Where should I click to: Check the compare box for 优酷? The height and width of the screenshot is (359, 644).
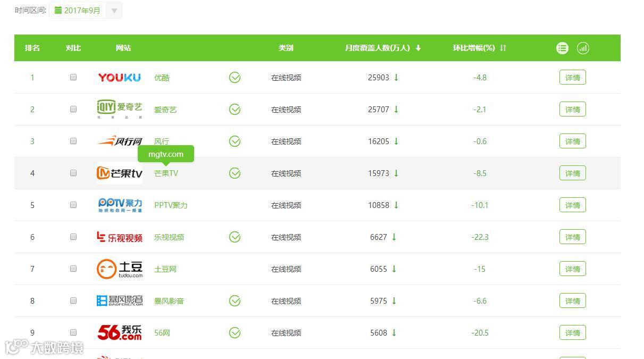pyautogui.click(x=73, y=77)
